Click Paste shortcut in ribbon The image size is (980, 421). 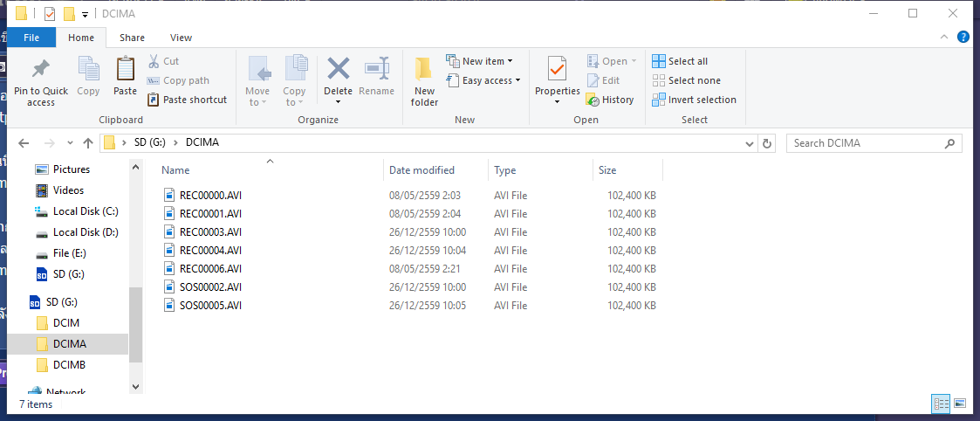(x=187, y=100)
